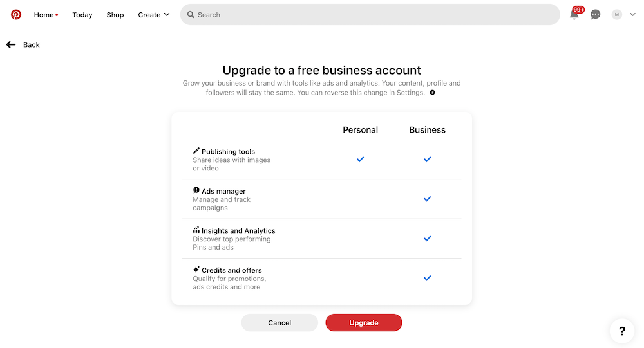Click the Ads manager megaphone icon
The image size is (644, 348).
point(196,190)
